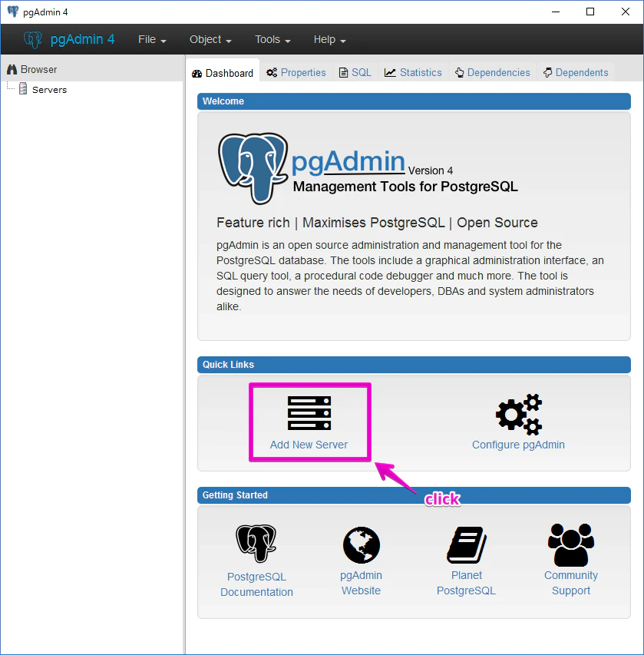Click the Servers node icon in Browser tree
Screen dimensions: 644x655
coord(23,88)
